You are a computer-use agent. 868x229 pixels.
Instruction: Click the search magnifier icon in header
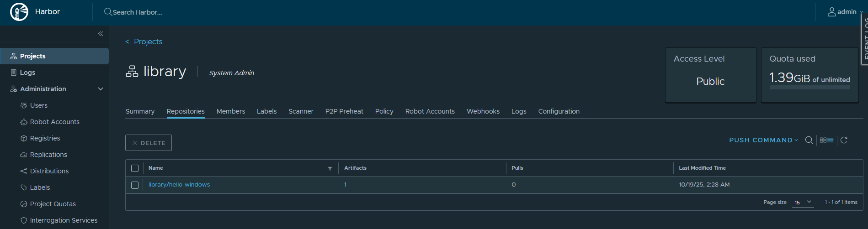click(x=108, y=12)
